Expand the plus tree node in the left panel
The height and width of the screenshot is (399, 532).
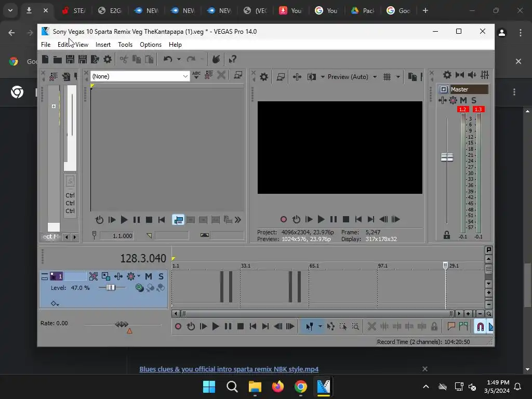pyautogui.click(x=54, y=106)
